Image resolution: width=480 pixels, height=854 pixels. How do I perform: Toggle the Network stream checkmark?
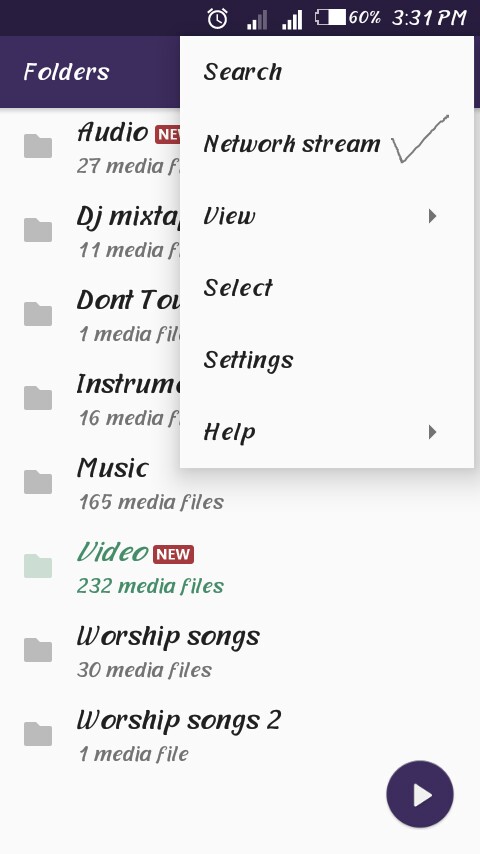[x=420, y=139]
